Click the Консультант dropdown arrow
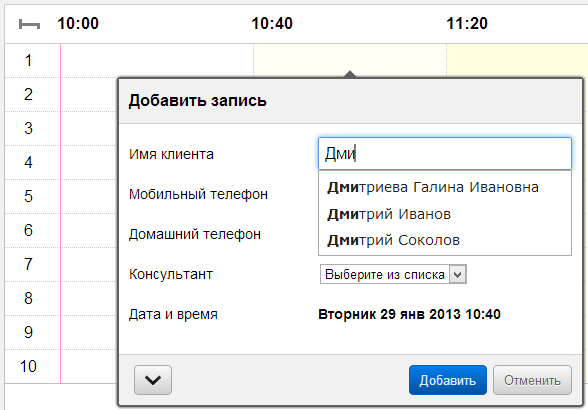The width and height of the screenshot is (588, 410). point(458,274)
